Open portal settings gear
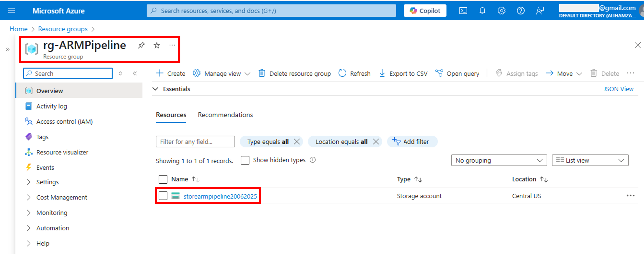The width and height of the screenshot is (644, 254). [x=501, y=11]
